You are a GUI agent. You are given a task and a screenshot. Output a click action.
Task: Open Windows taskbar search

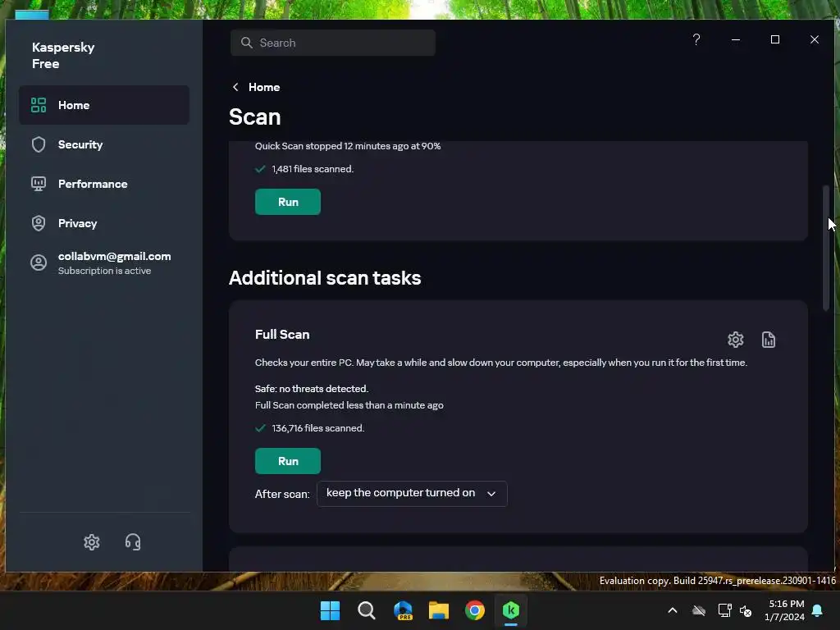tap(367, 610)
